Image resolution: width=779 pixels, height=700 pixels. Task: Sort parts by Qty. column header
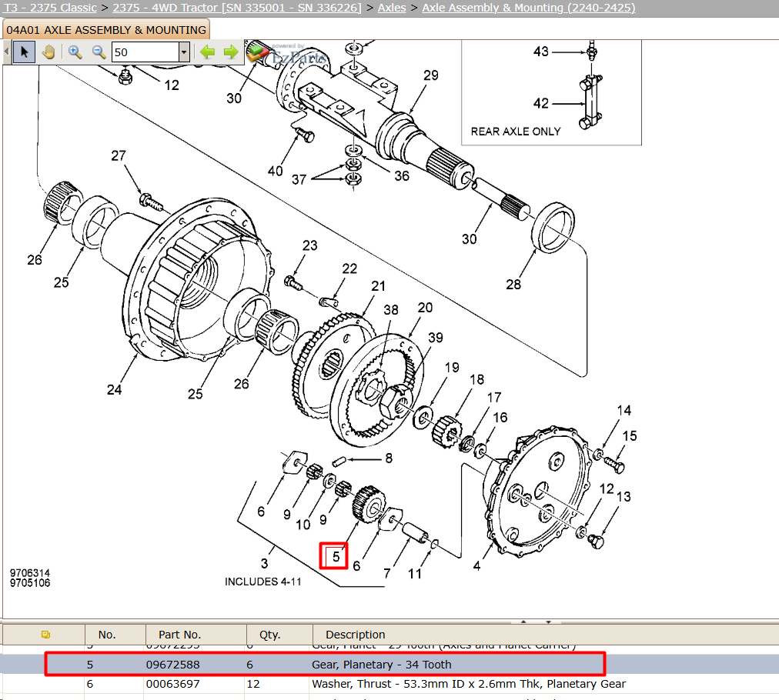click(x=269, y=635)
